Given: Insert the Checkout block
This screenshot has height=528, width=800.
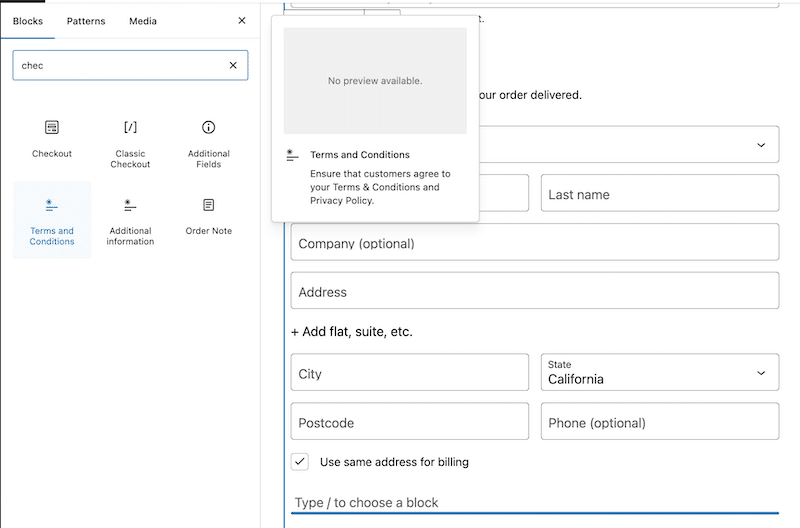Looking at the screenshot, I should point(52,141).
